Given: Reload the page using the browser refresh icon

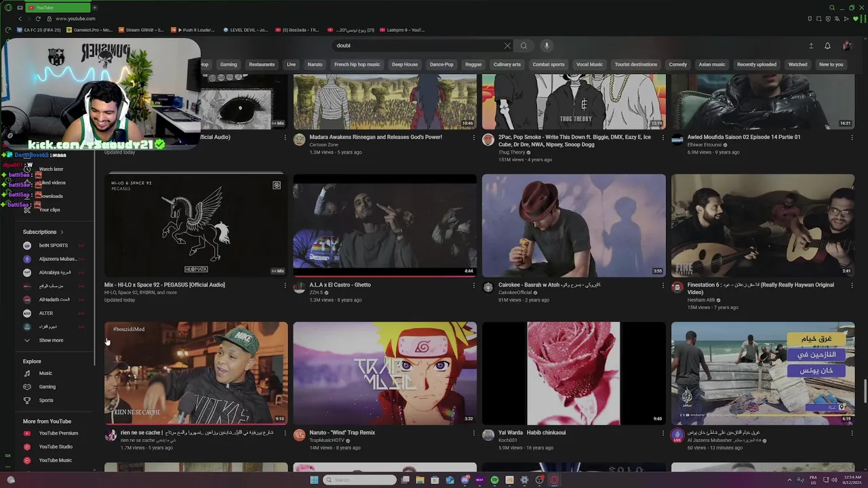Looking at the screenshot, I should pyautogui.click(x=38, y=18).
